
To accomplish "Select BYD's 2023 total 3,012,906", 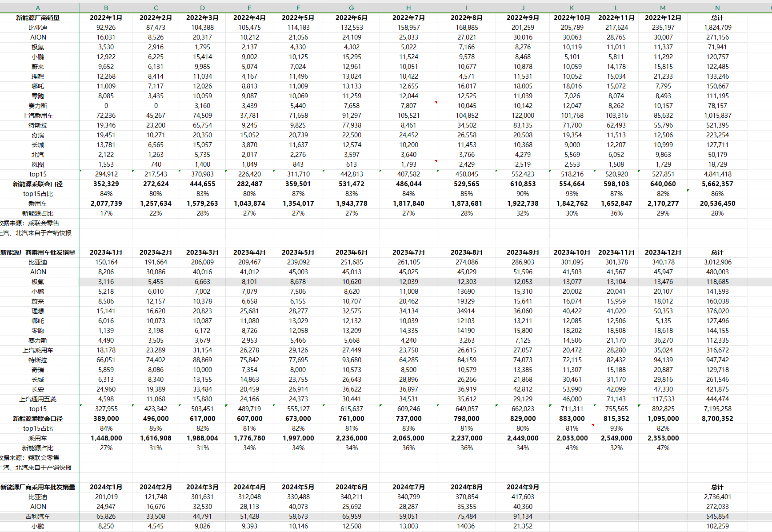I will tap(717, 262).
